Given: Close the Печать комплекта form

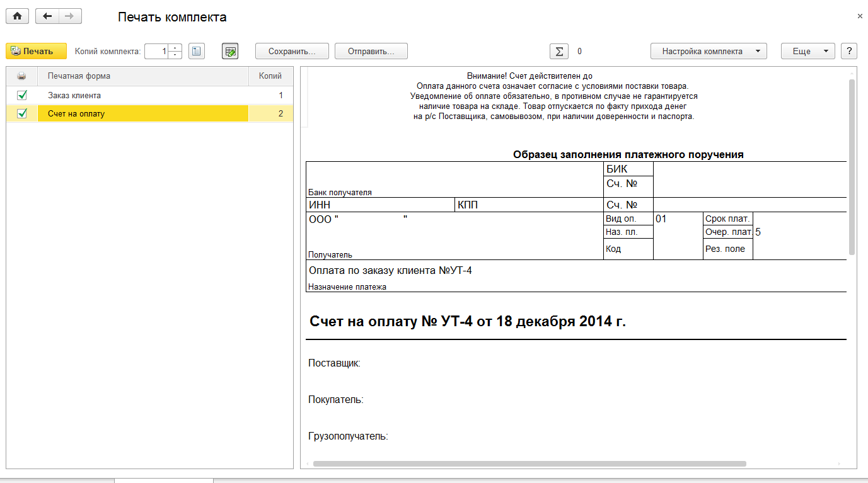Looking at the screenshot, I should (x=860, y=16).
